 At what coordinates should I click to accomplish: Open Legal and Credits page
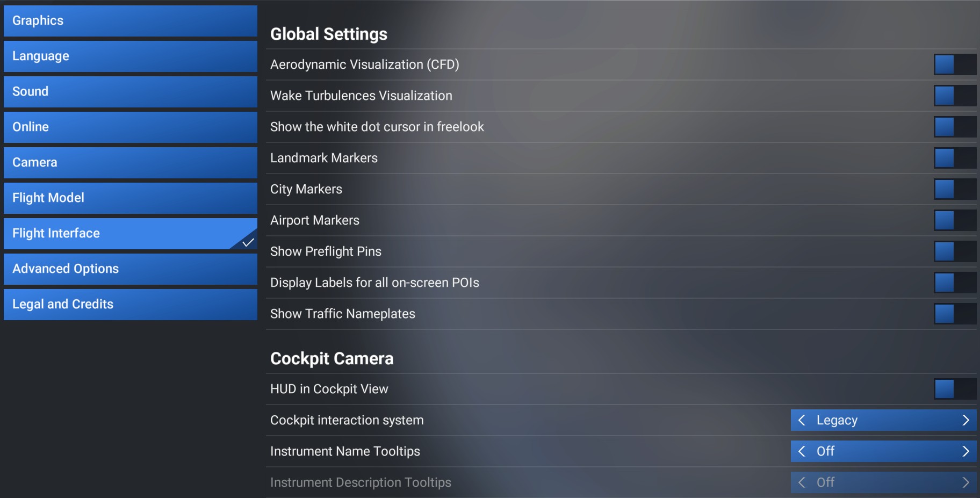(x=130, y=305)
